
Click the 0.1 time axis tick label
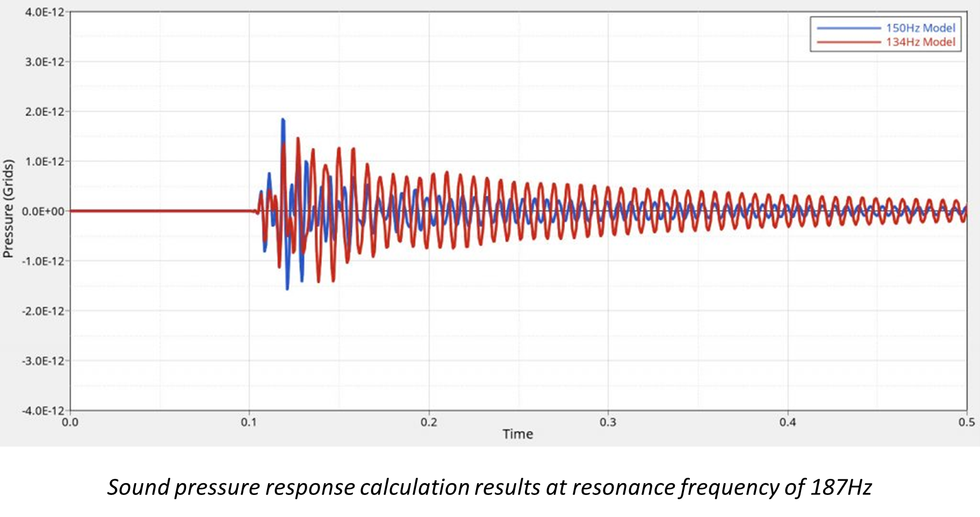(249, 422)
